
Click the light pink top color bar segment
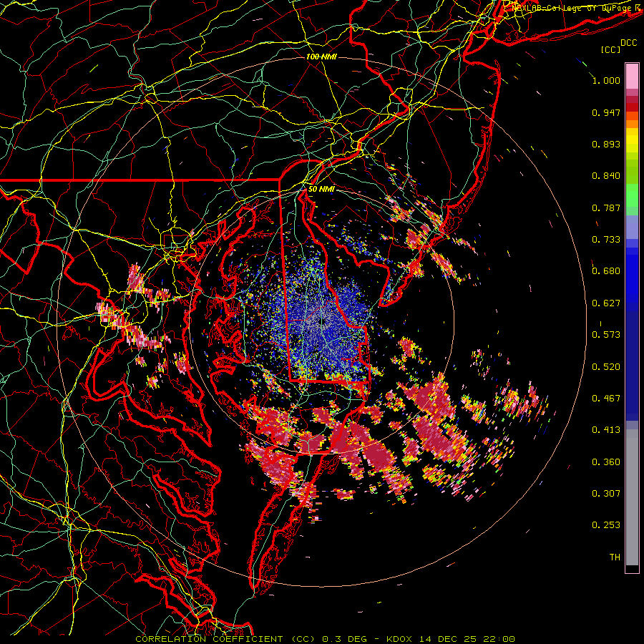tap(632, 77)
